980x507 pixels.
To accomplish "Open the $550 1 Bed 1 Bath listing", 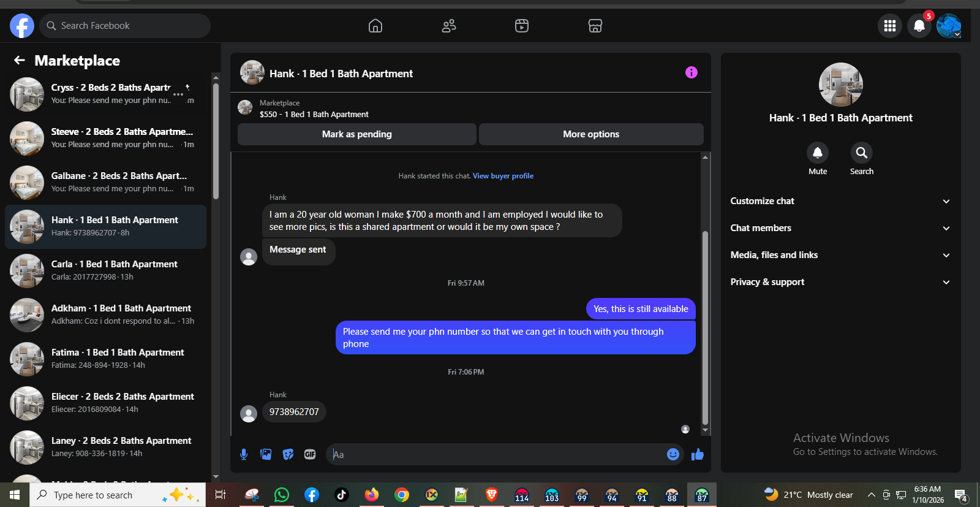I will (314, 109).
